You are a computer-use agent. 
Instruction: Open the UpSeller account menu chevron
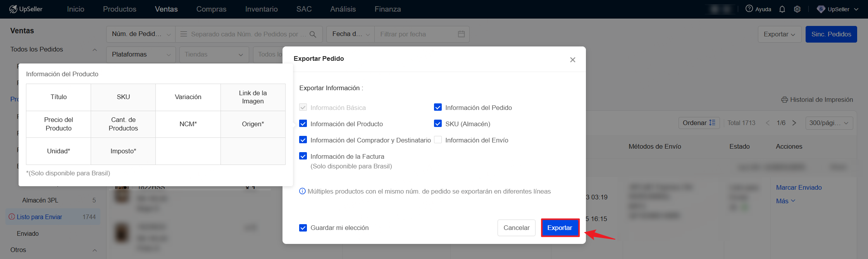pos(856,9)
